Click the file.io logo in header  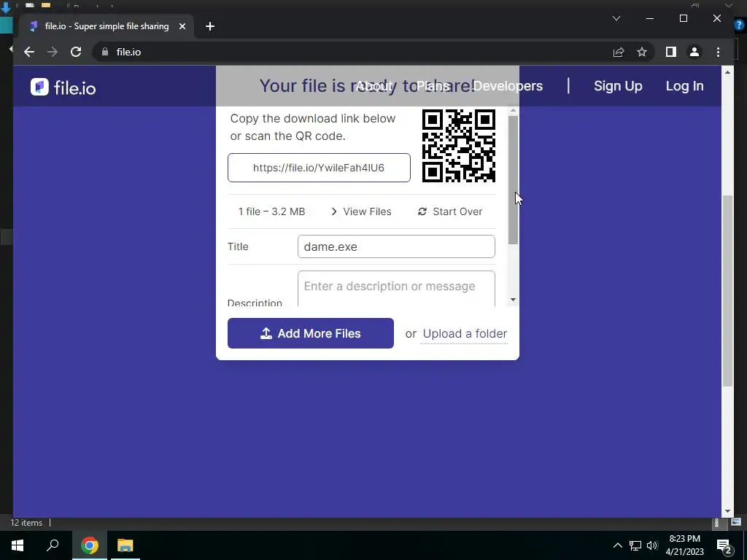63,87
